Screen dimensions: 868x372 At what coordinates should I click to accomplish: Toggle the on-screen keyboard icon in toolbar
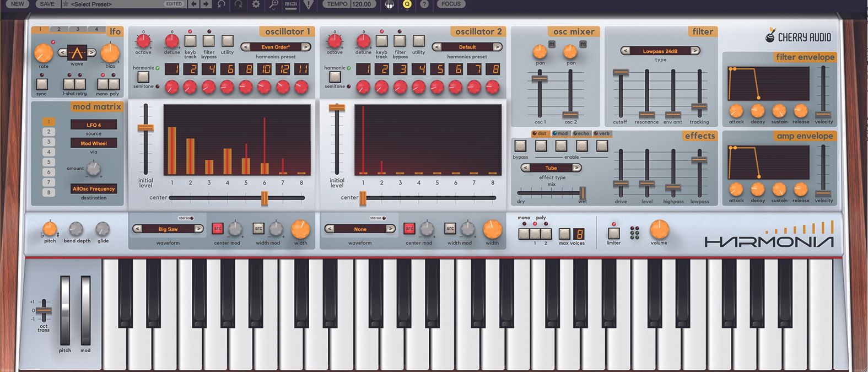pos(390,4)
